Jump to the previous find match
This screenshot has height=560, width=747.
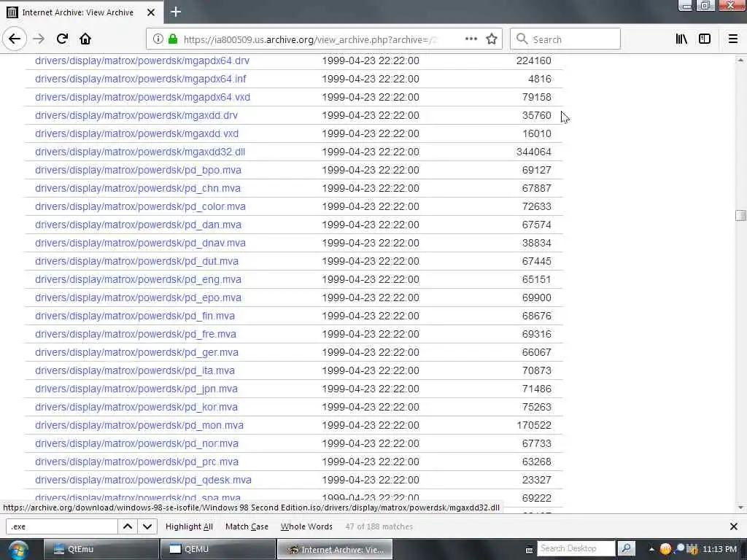click(128, 526)
